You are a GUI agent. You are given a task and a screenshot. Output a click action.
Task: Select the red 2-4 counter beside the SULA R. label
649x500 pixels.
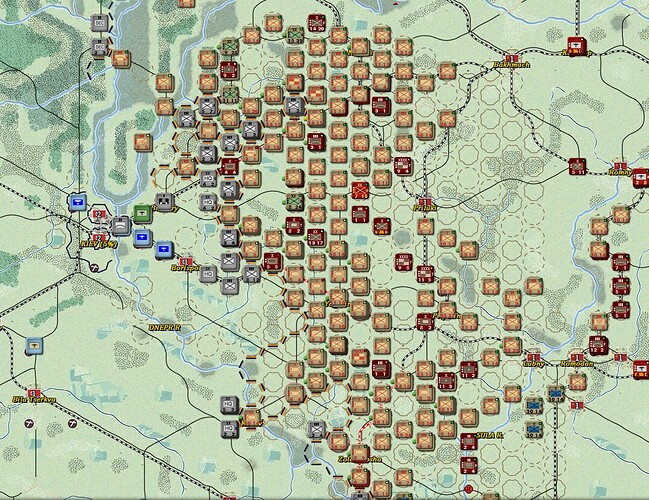tap(469, 441)
